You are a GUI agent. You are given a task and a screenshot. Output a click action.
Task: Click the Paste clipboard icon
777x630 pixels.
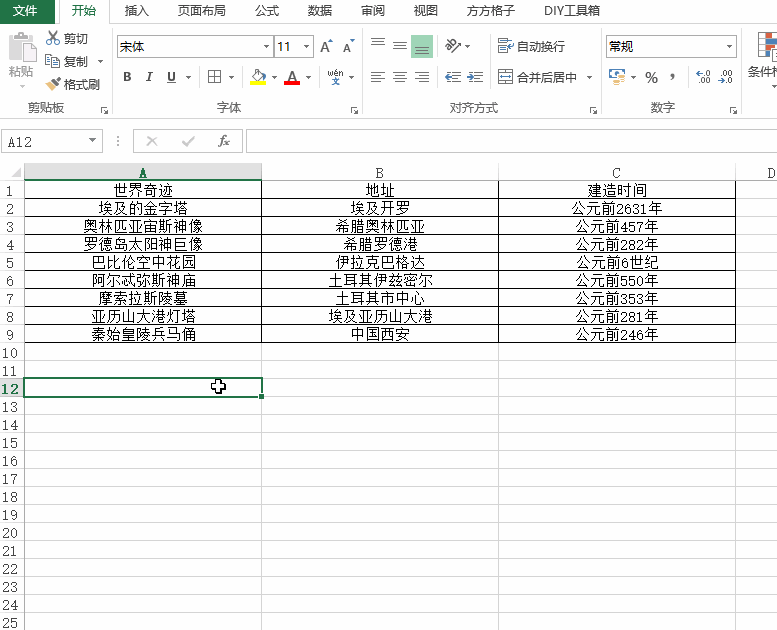[x=22, y=48]
